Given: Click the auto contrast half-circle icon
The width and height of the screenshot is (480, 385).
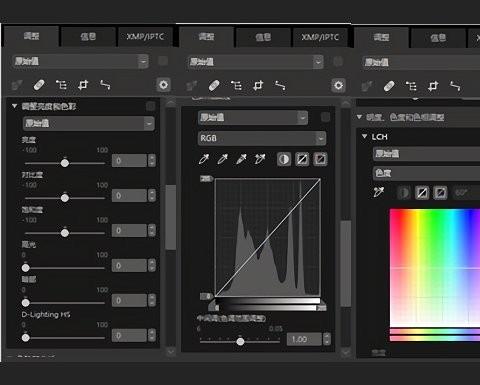Looking at the screenshot, I should pos(284,159).
